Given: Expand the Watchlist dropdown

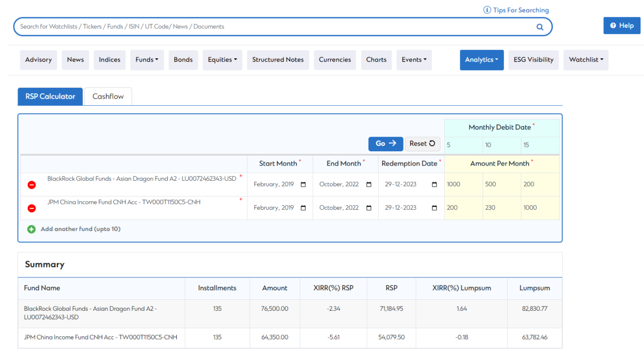Looking at the screenshot, I should 586,60.
